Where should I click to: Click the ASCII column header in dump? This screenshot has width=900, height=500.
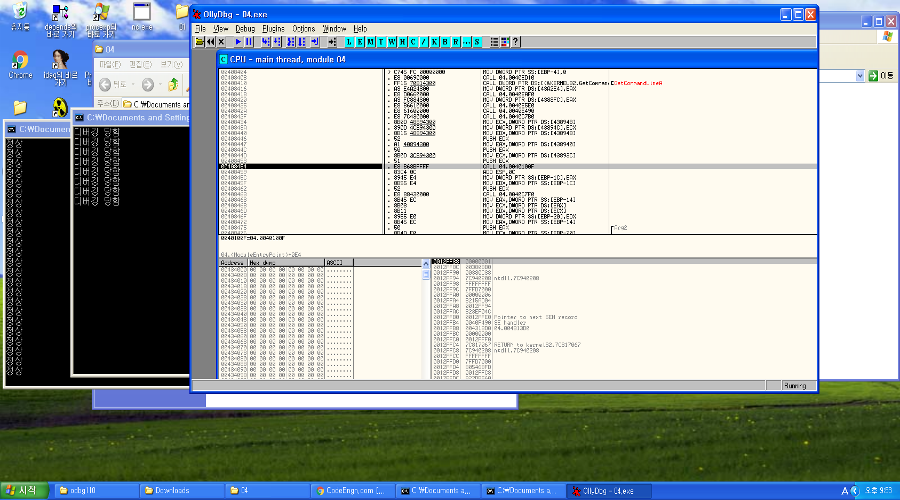(x=339, y=262)
